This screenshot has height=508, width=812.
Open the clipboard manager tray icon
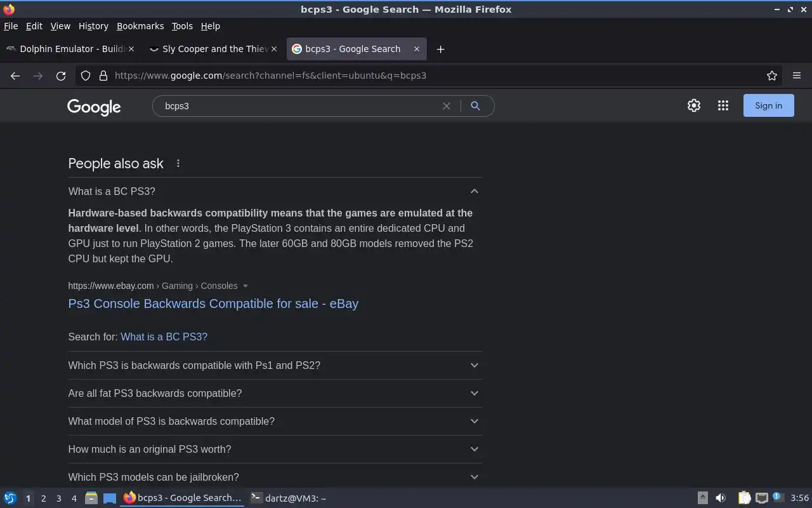click(744, 498)
